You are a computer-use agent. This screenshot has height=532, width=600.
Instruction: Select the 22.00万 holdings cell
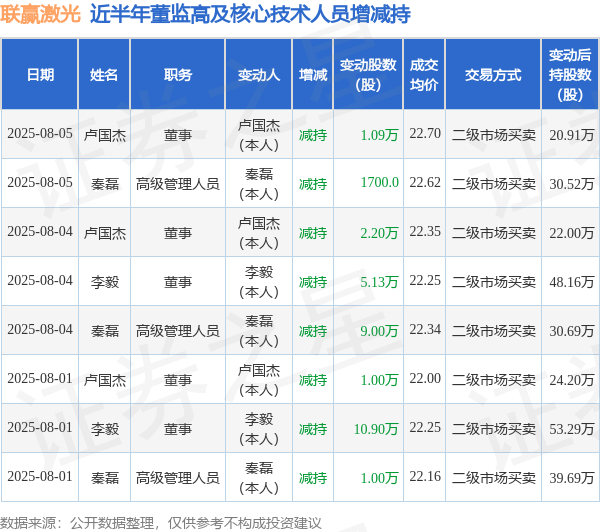(572, 233)
